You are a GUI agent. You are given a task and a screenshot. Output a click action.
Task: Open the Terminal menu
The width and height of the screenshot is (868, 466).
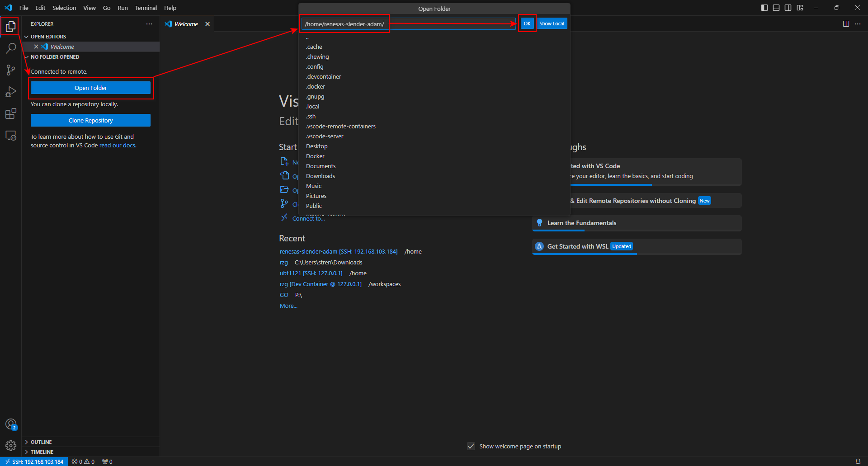point(146,8)
